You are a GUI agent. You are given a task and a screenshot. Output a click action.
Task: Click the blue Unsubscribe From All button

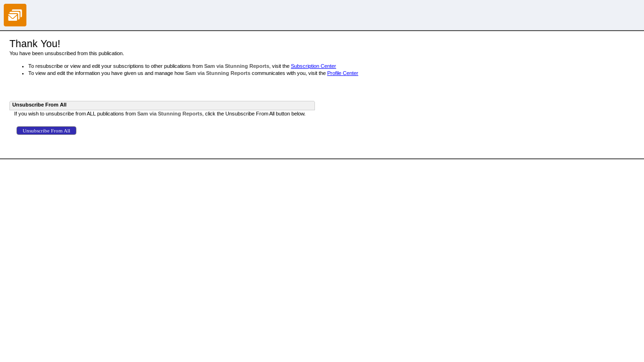click(x=46, y=131)
